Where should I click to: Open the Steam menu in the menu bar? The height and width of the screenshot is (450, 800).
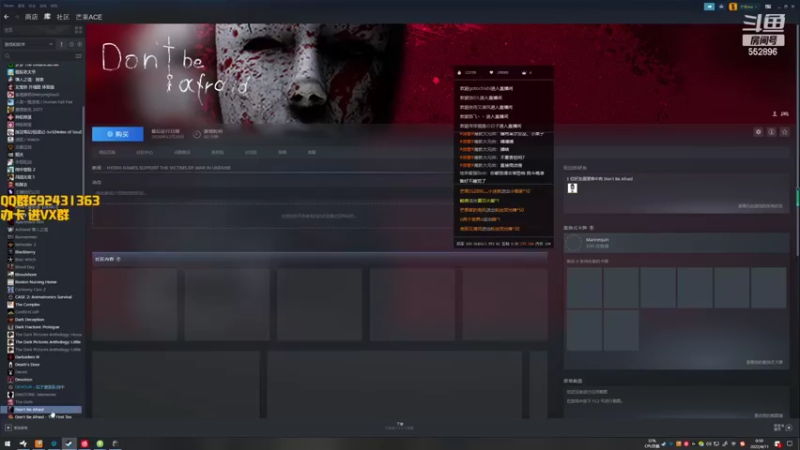[x=8, y=6]
